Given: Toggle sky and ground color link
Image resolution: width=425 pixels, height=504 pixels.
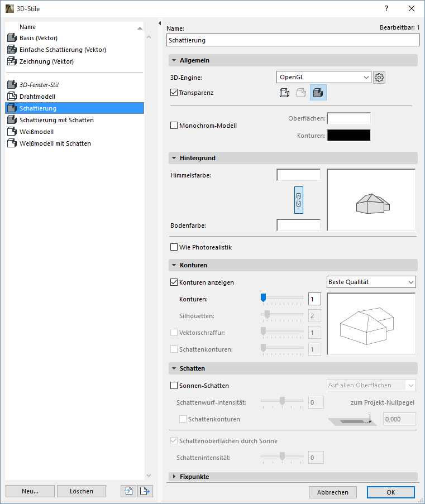Looking at the screenshot, I should coord(299,200).
